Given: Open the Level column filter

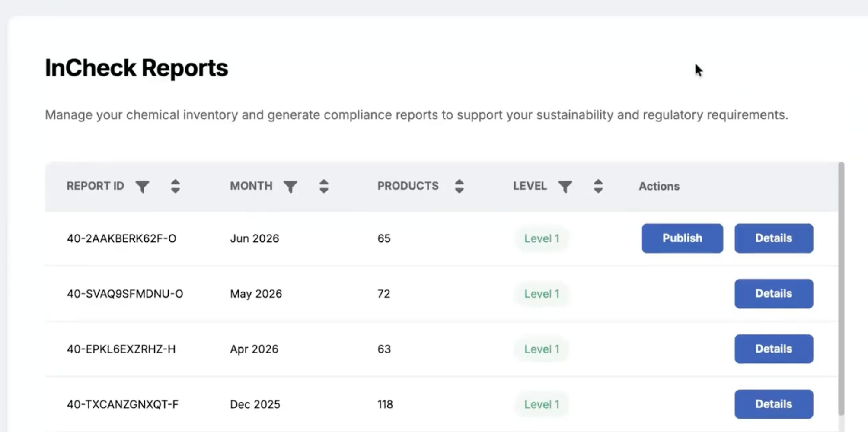Looking at the screenshot, I should click(565, 187).
